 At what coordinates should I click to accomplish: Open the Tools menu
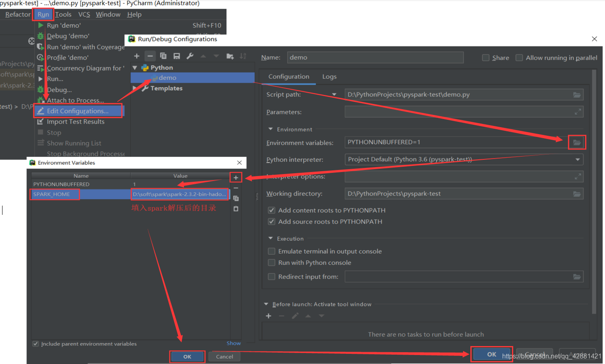coord(63,15)
